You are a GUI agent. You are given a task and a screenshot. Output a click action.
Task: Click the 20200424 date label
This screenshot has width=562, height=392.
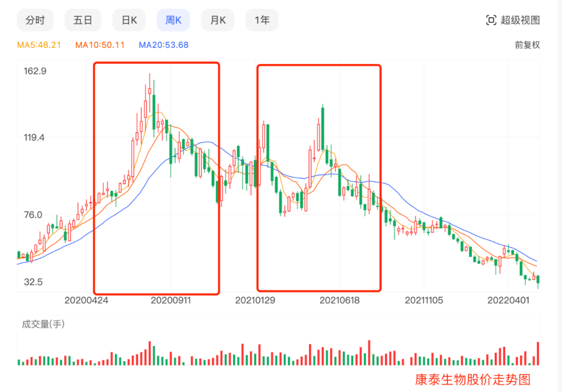86,300
